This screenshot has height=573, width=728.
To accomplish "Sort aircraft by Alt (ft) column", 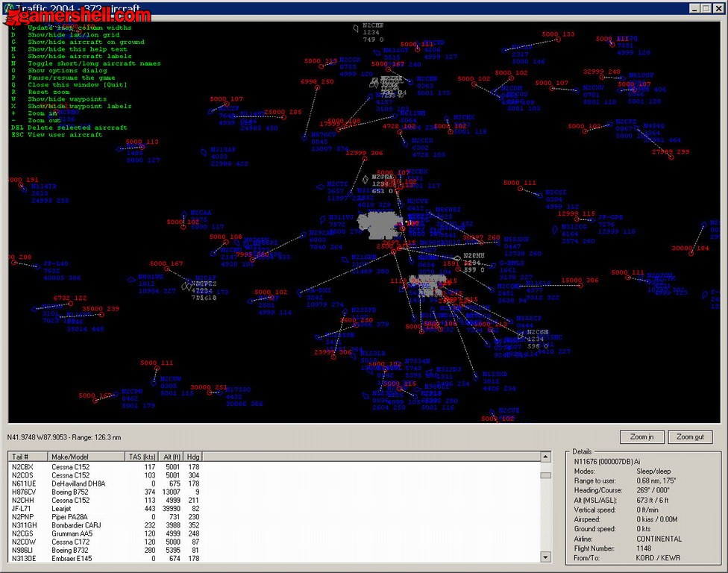I will tap(171, 457).
